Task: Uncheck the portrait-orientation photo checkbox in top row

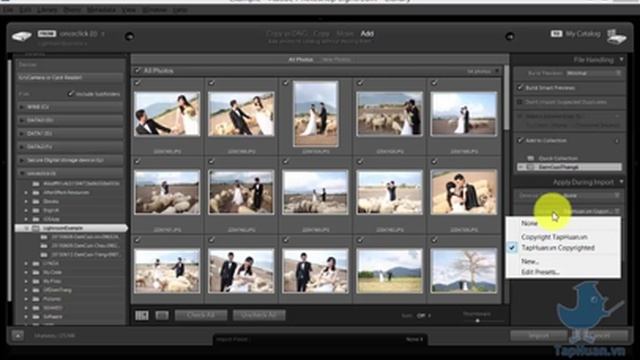Action: [x=286, y=82]
